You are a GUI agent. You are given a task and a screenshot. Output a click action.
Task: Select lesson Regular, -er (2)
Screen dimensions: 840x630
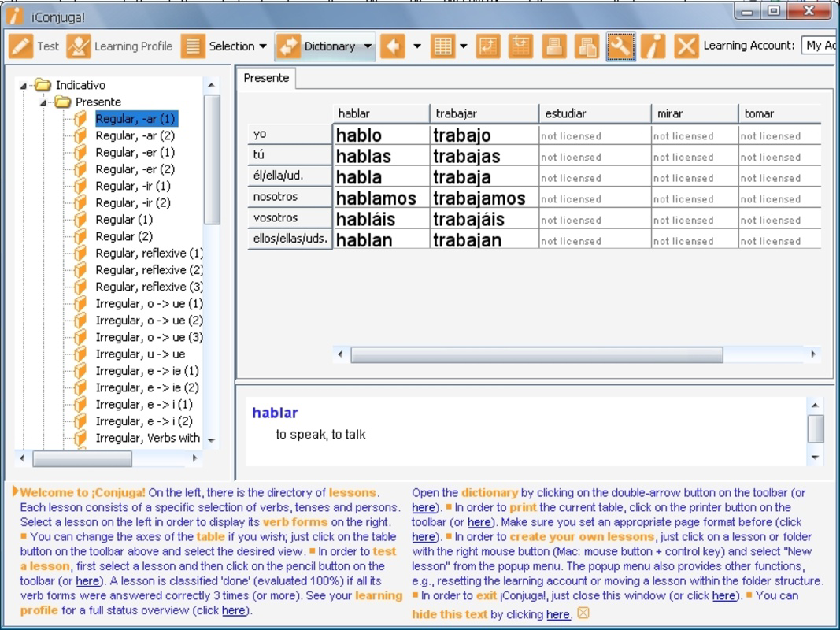point(135,169)
